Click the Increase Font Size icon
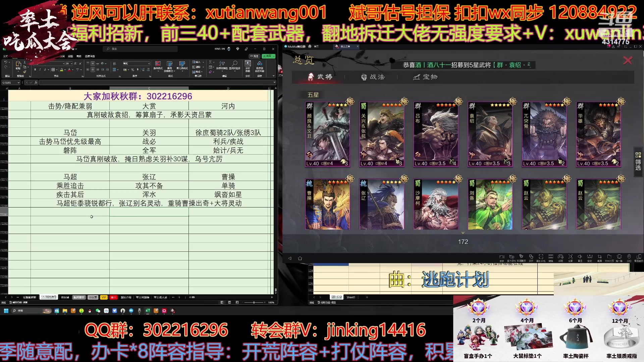 [75, 63]
